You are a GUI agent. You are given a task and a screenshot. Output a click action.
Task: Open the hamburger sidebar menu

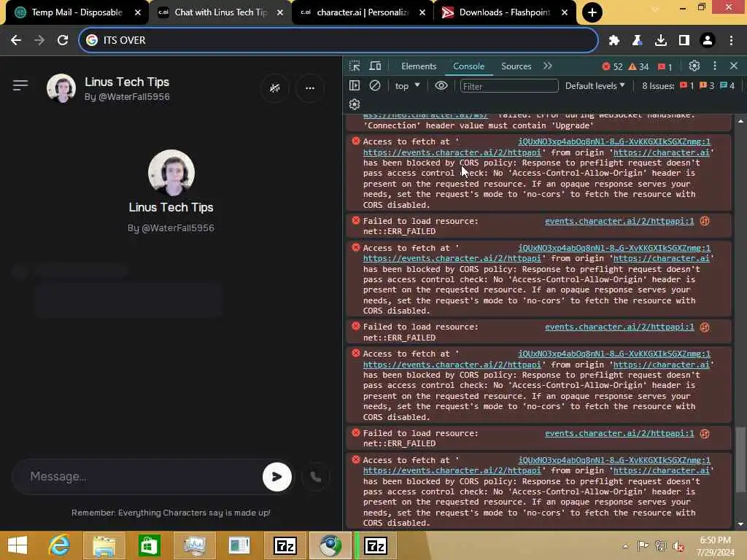click(20, 85)
